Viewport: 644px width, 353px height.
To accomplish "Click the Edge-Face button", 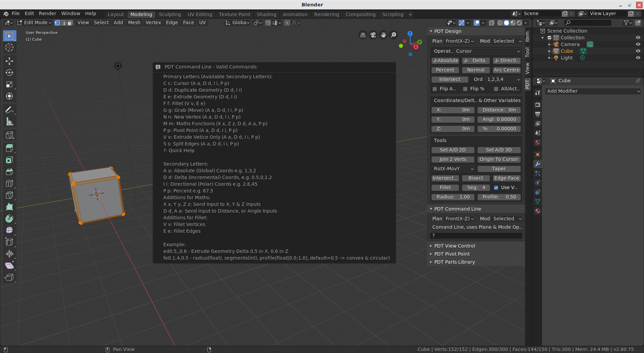I will (506, 178).
